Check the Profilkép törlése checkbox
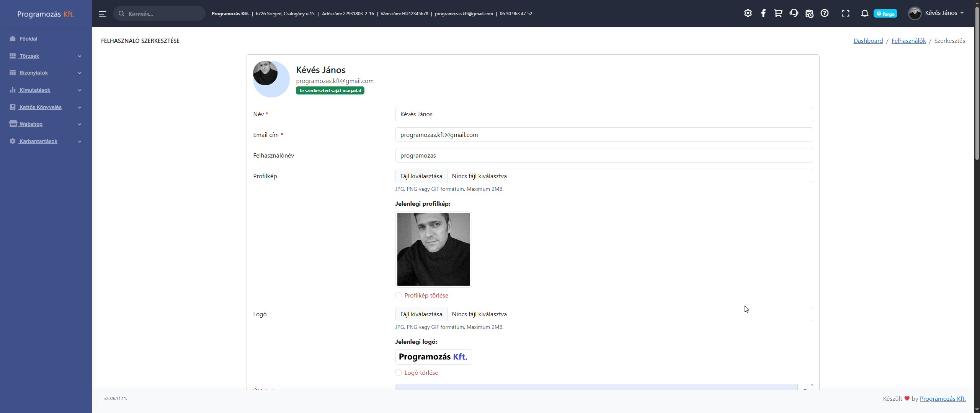Viewport: 980px width, 413px height. click(399, 295)
